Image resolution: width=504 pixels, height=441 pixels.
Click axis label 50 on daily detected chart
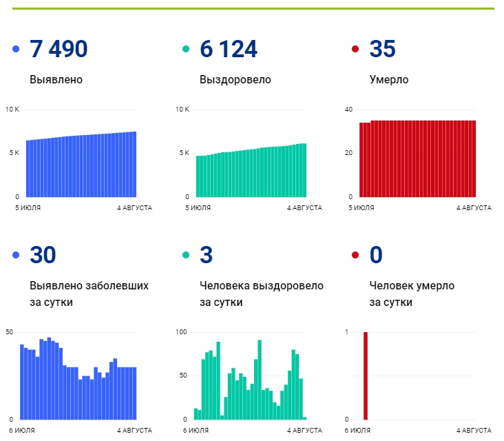pos(10,332)
